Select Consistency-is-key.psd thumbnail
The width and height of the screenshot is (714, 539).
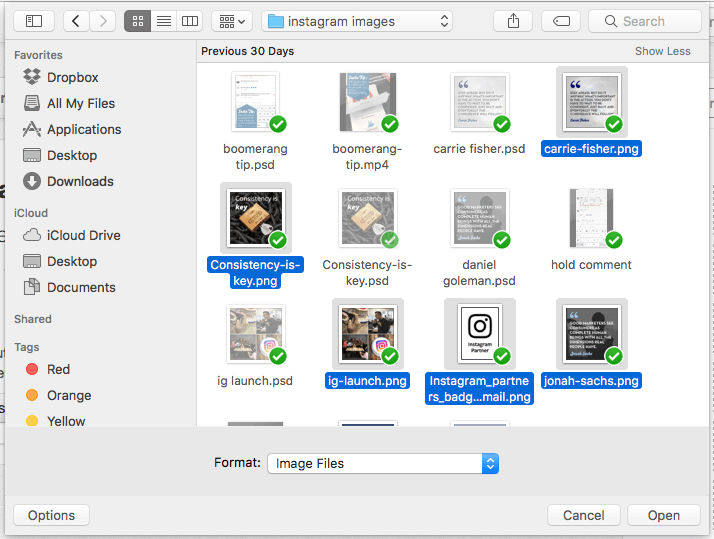coord(368,218)
